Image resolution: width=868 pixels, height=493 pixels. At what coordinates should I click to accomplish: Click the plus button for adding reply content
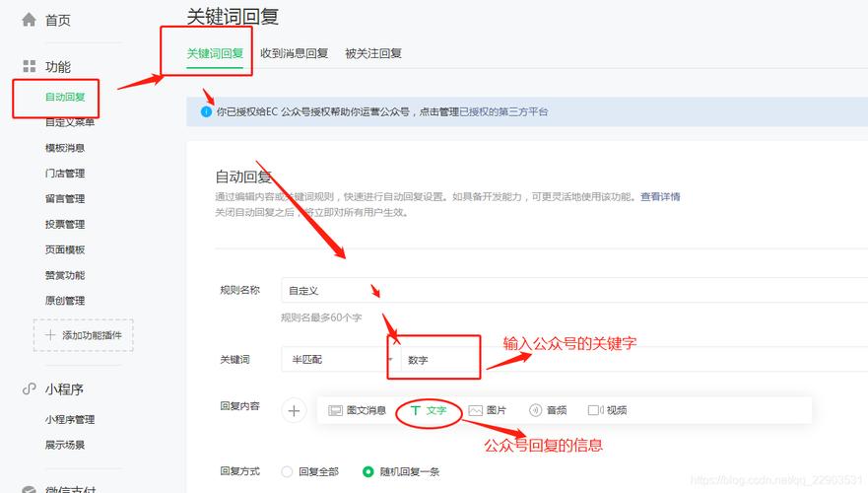point(294,411)
